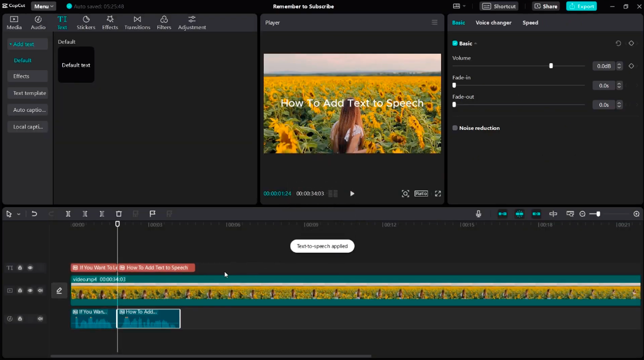Click the microphone record voiceover icon
644x360 pixels.
tap(478, 214)
